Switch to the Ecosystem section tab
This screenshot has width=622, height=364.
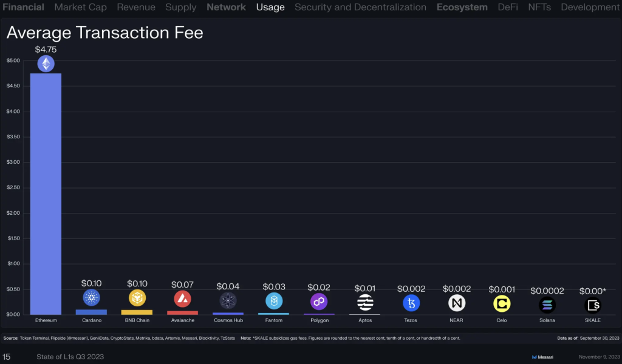pyautogui.click(x=462, y=7)
